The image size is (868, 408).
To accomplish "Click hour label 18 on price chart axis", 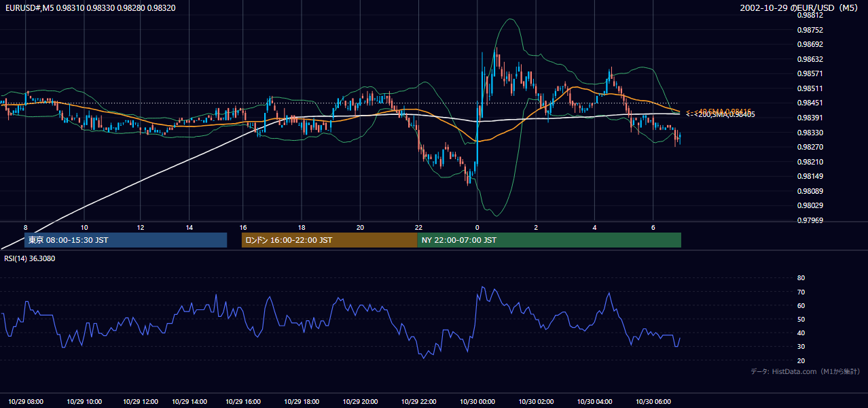I will [x=301, y=227].
